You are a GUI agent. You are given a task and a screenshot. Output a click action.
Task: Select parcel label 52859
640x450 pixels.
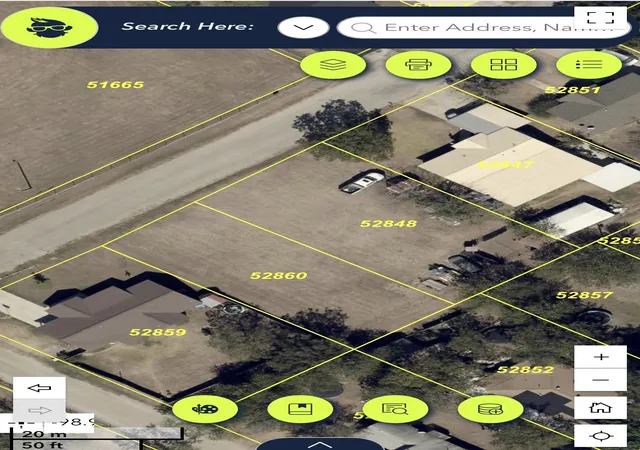(158, 332)
